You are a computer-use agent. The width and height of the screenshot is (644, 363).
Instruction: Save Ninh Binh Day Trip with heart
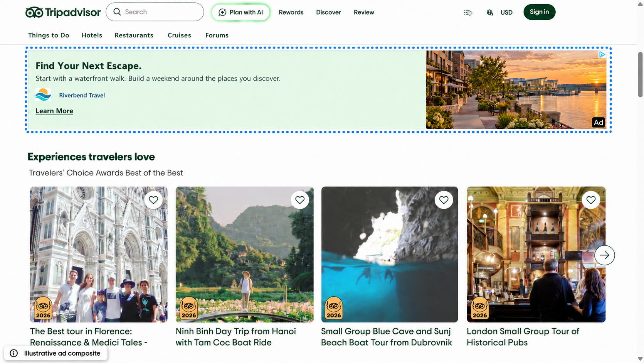click(x=300, y=200)
